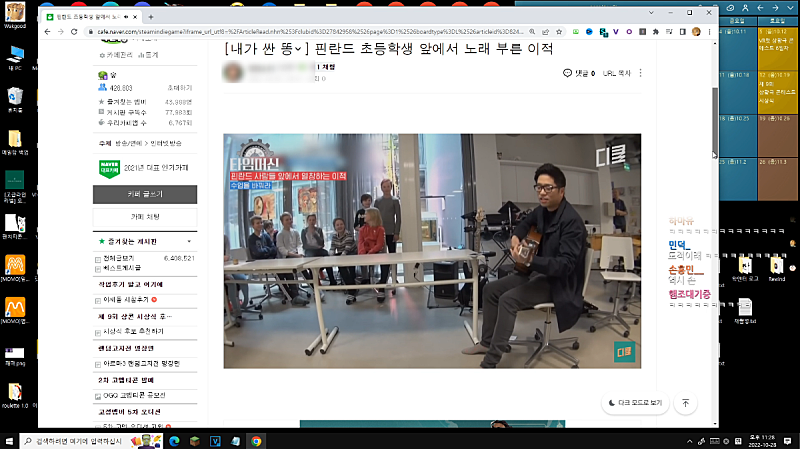Click the 카페 채팅 button
The width and height of the screenshot is (800, 449).
tap(145, 216)
